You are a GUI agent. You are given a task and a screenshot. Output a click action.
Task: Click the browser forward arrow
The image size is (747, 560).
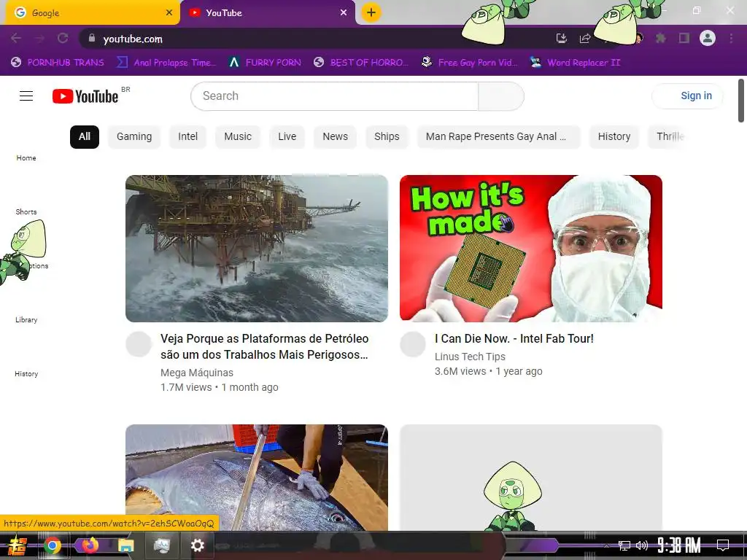point(39,39)
